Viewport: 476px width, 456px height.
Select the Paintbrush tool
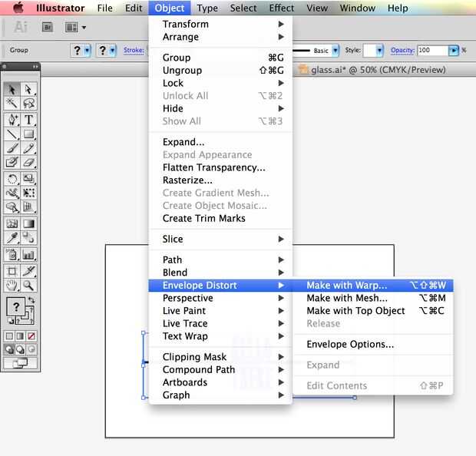(12, 148)
